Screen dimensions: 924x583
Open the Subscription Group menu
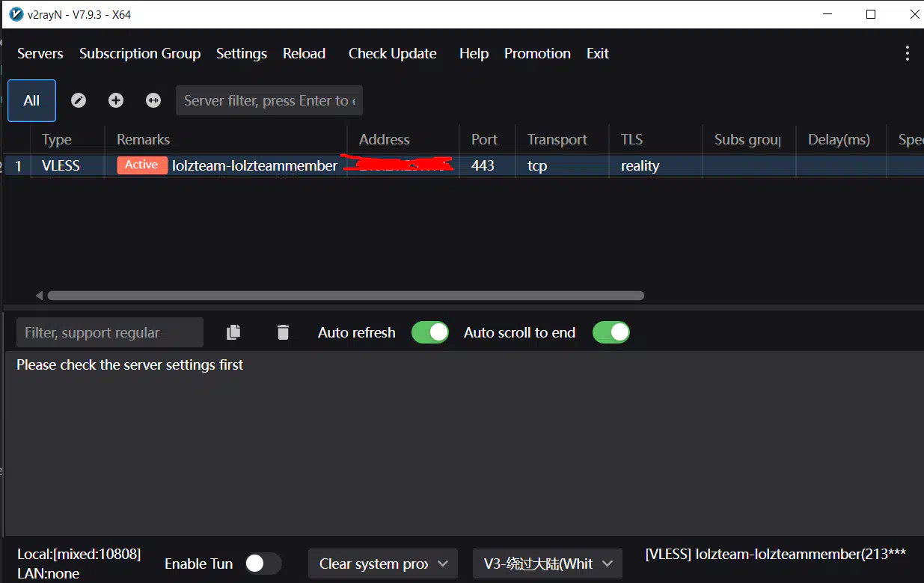coord(140,53)
